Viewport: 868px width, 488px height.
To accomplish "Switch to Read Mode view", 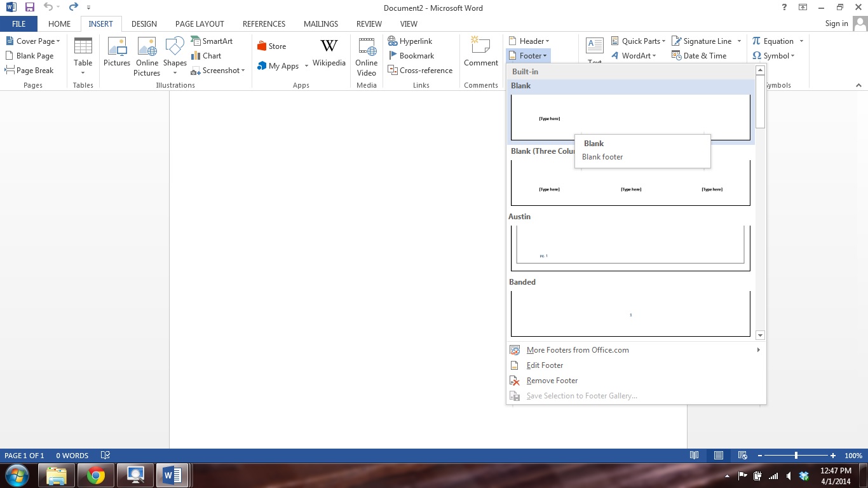I will pos(695,456).
